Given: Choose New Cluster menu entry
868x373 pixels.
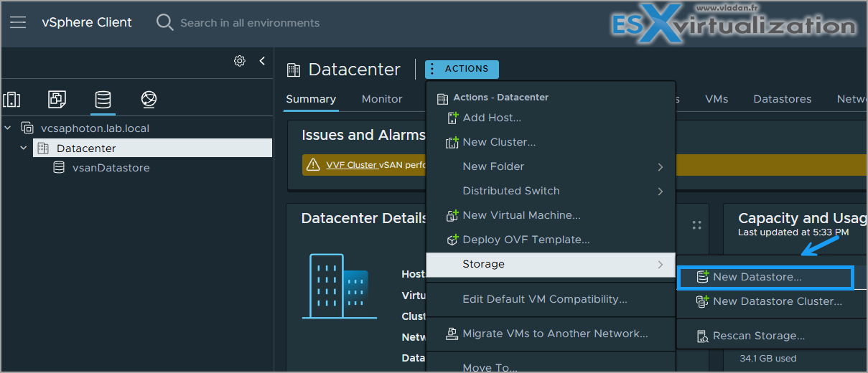Looking at the screenshot, I should [x=551, y=142].
